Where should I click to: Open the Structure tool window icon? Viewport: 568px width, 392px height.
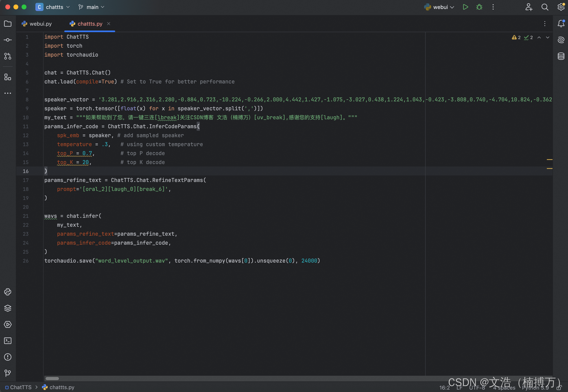[x=8, y=77]
